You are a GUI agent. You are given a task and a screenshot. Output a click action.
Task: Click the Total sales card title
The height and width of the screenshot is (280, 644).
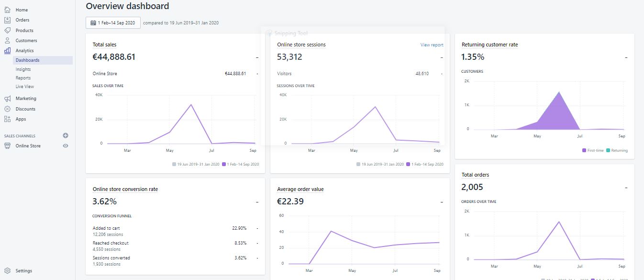[x=104, y=45]
